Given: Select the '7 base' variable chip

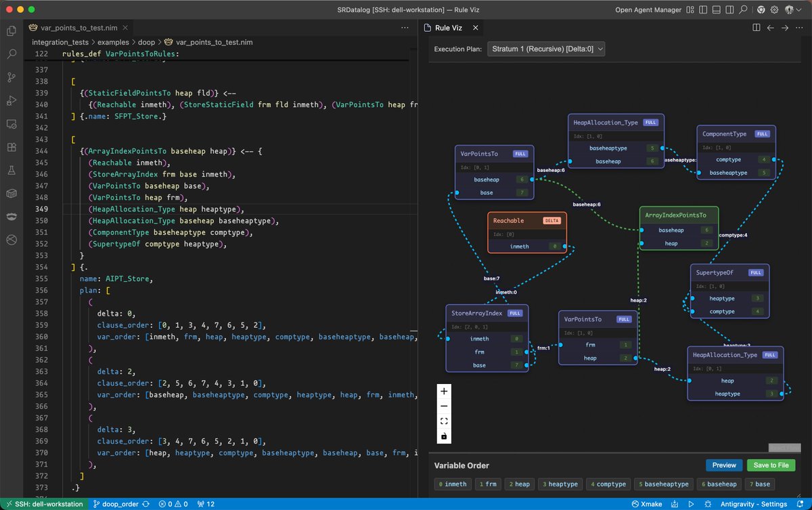Looking at the screenshot, I should click(760, 484).
